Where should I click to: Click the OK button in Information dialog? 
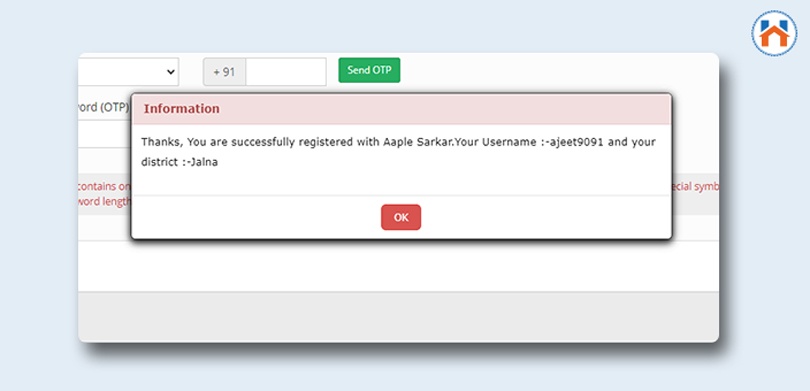401,217
